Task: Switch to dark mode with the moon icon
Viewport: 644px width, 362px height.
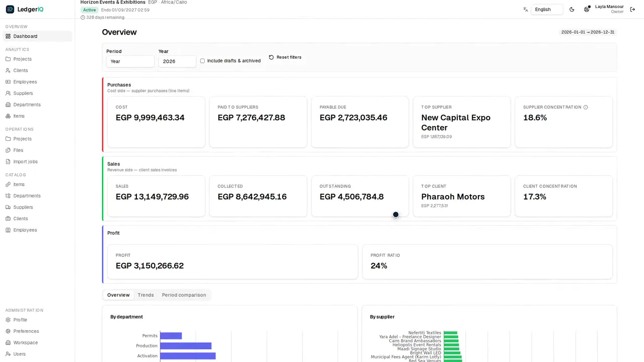Action: click(x=572, y=10)
